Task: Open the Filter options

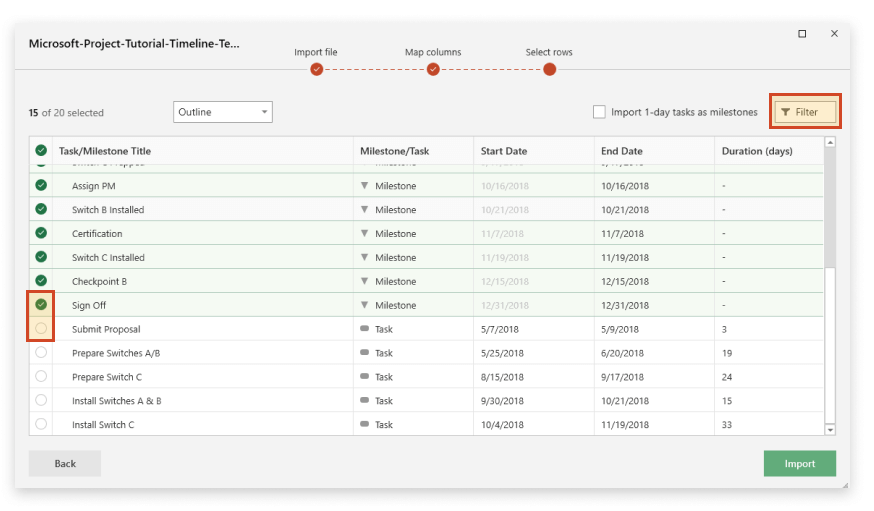Action: coord(805,112)
